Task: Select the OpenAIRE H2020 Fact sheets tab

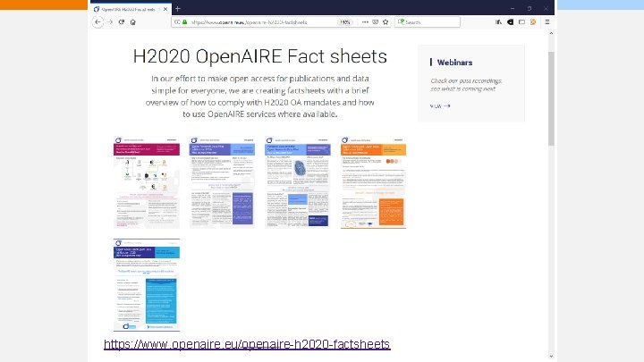Action: 131,9
